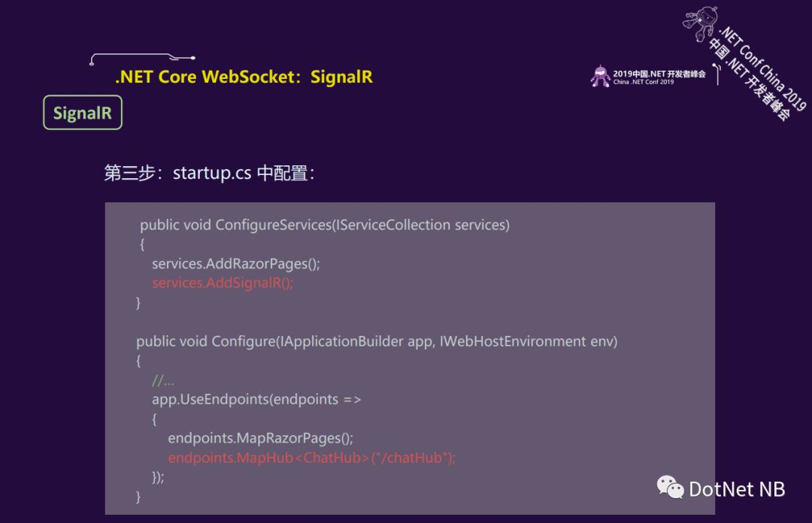This screenshot has width=812, height=523.
Task: Click the WeChat icon beside DotNet NB
Action: point(670,487)
